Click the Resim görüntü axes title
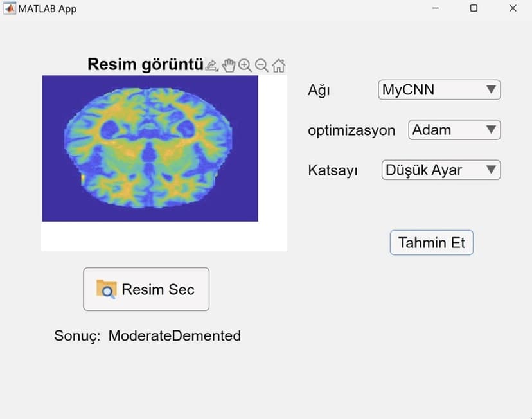Viewport: 532px width, 419px height. (x=145, y=64)
